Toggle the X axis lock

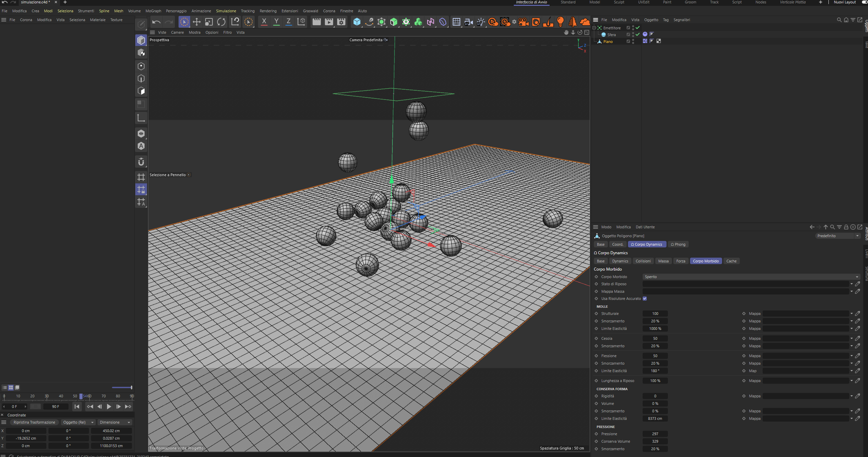264,22
